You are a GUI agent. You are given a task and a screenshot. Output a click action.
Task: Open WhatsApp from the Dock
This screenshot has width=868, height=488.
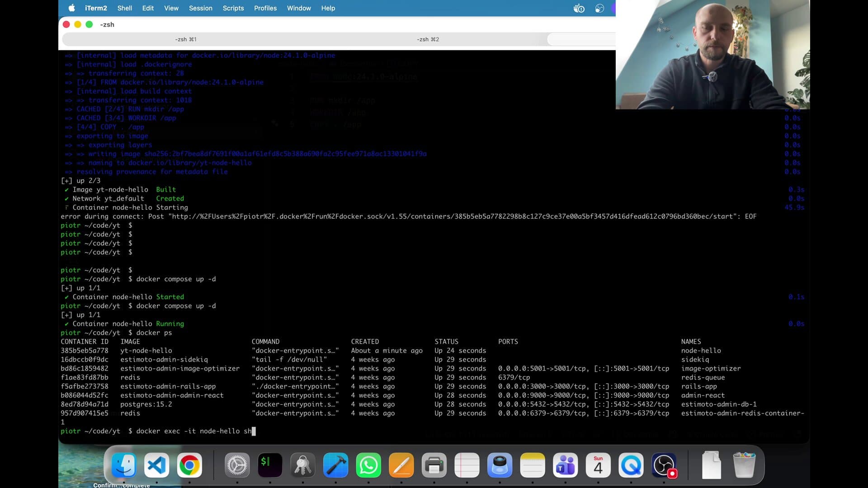368,465
